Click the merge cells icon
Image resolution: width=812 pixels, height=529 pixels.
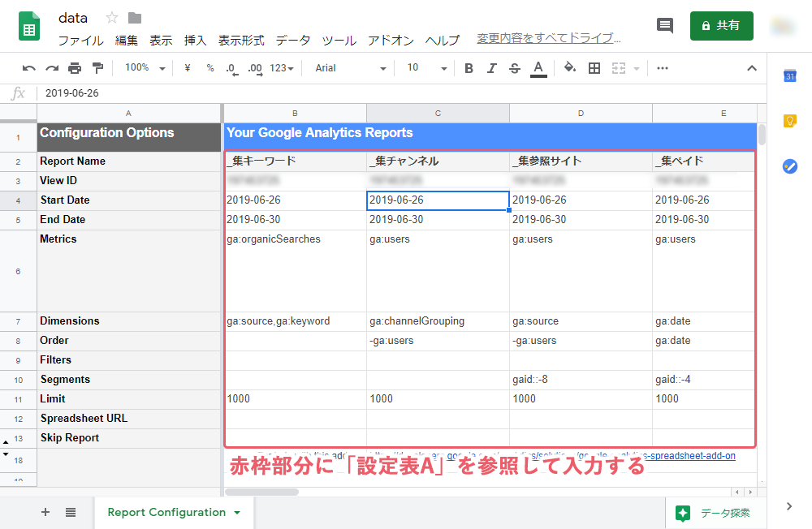(x=619, y=68)
